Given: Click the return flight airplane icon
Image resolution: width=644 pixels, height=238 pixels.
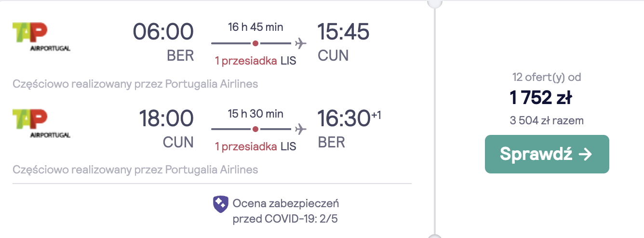Looking at the screenshot, I should point(301,129).
